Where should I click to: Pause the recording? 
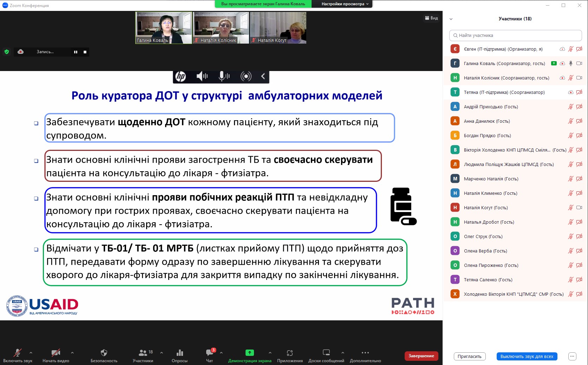coord(76,52)
